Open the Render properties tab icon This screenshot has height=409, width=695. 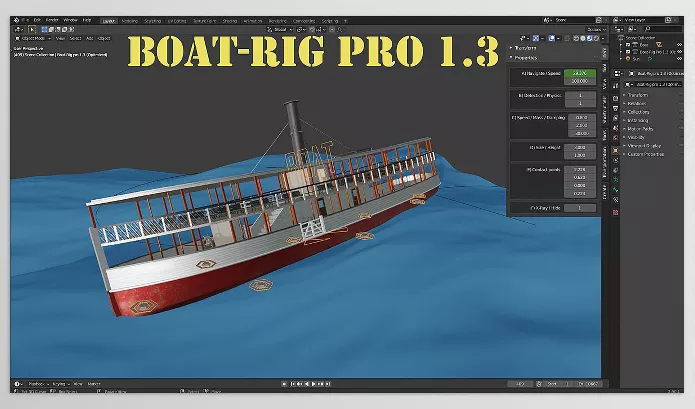pyautogui.click(x=615, y=98)
